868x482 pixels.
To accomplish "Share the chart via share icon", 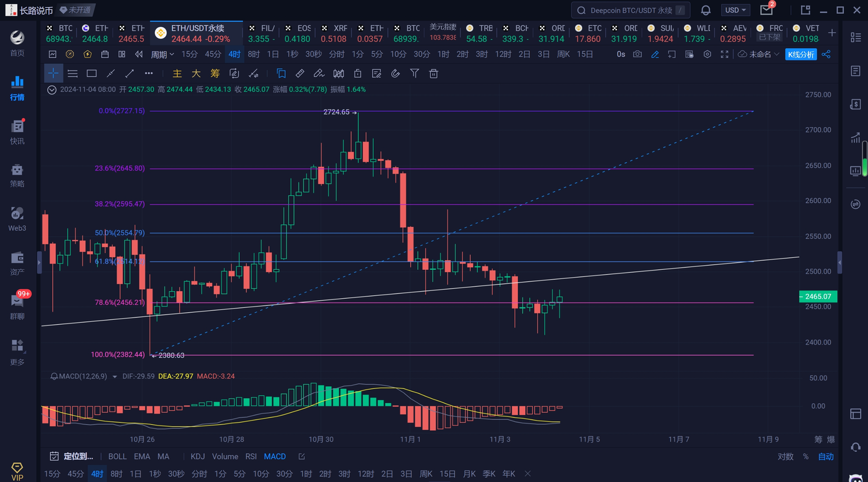I will (826, 54).
